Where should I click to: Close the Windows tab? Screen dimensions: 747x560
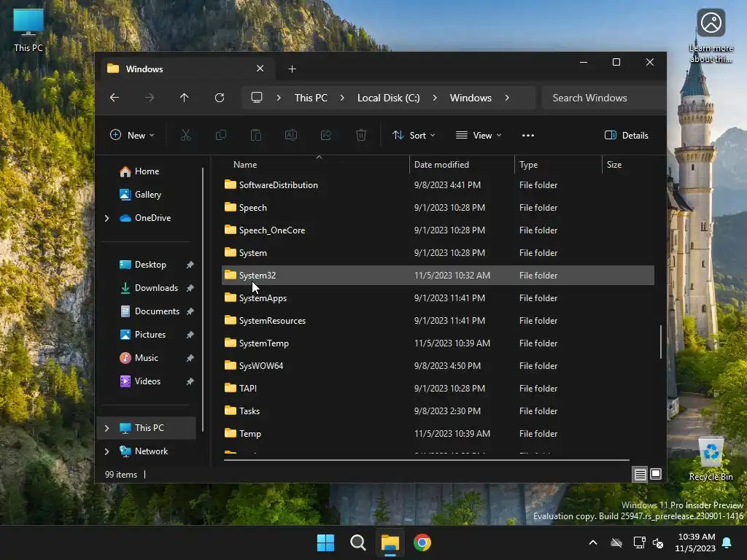260,69
